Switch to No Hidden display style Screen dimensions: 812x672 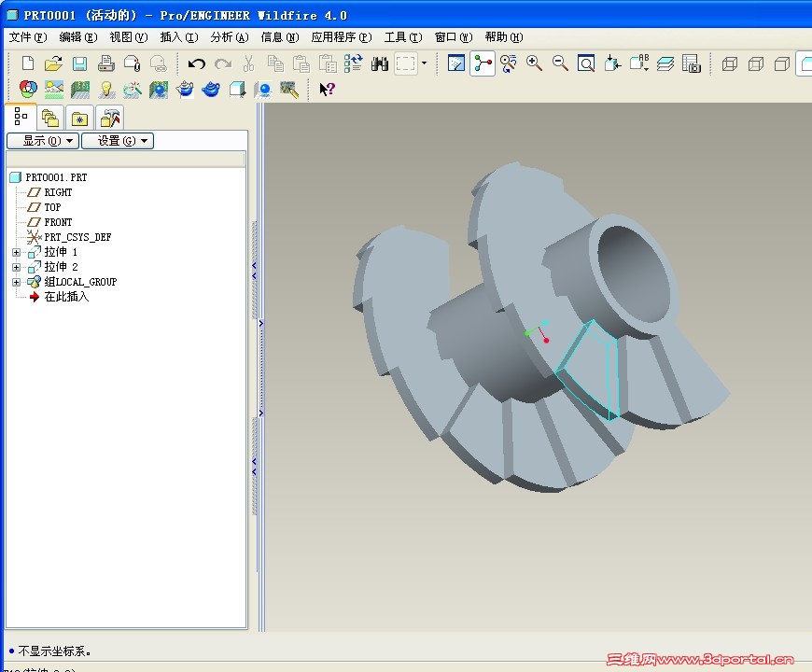[x=782, y=63]
